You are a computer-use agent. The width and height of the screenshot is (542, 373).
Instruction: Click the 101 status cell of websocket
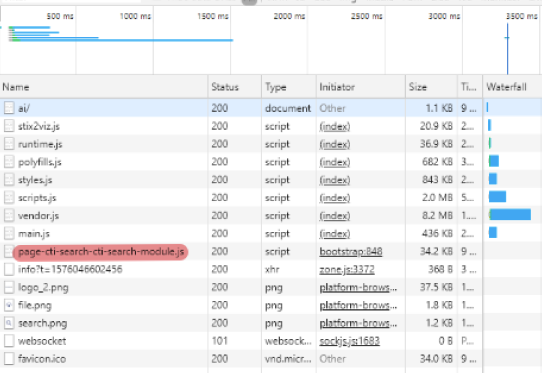[x=219, y=341]
